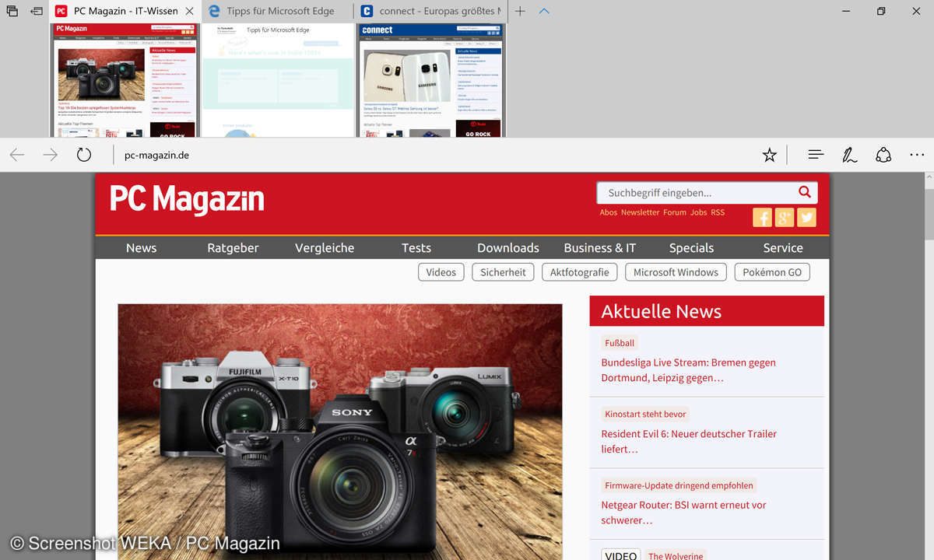Open Kinostart steht bevor tag
The height and width of the screenshot is (560, 934).
(x=645, y=414)
